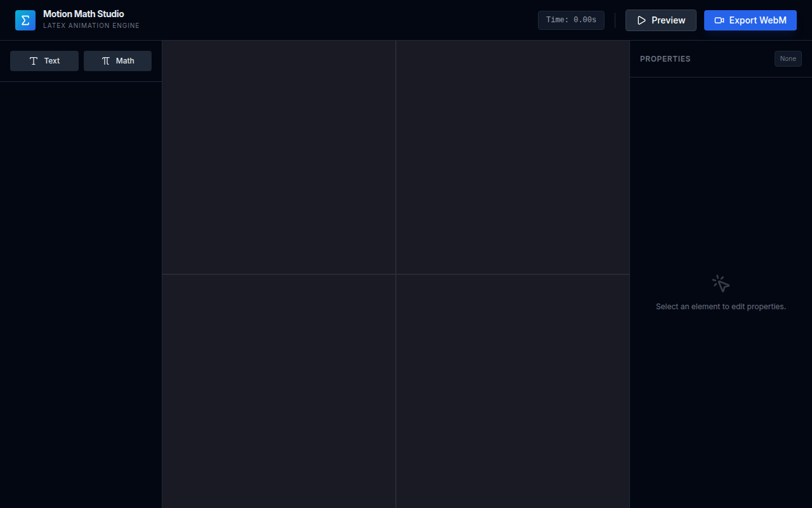Click the empty element list in left sidebar

(81, 292)
